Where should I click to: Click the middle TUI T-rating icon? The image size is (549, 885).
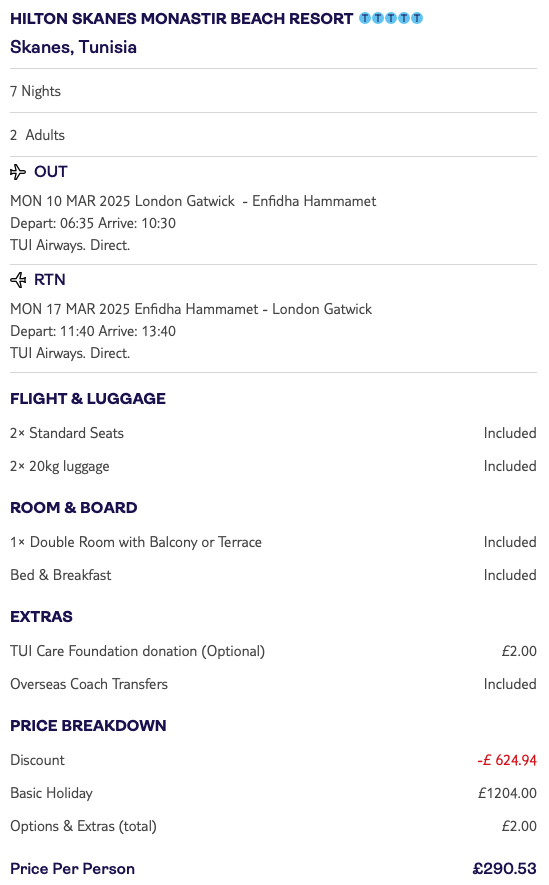point(391,18)
